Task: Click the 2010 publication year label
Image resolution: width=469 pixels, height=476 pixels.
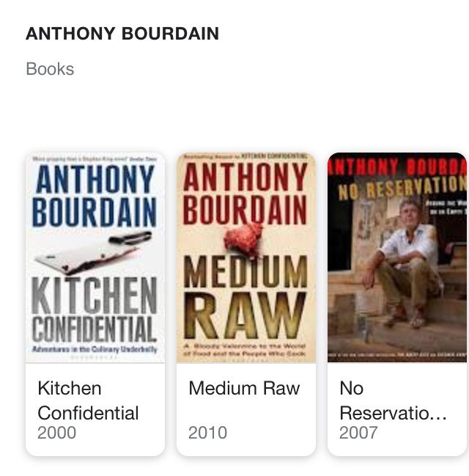Action: [x=207, y=433]
